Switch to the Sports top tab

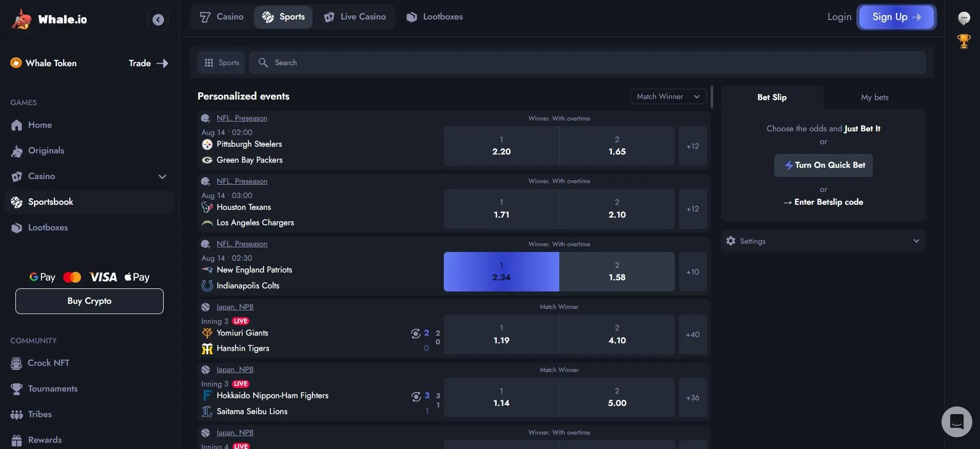click(x=283, y=17)
